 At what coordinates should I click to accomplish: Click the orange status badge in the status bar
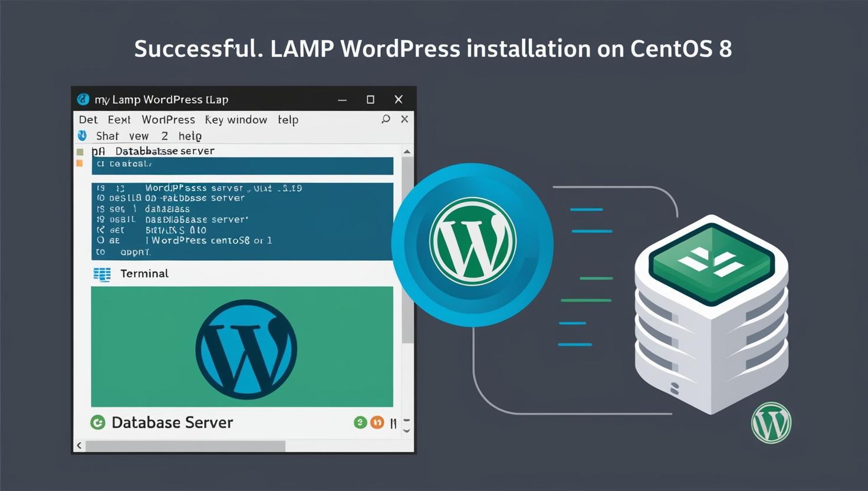[377, 422]
